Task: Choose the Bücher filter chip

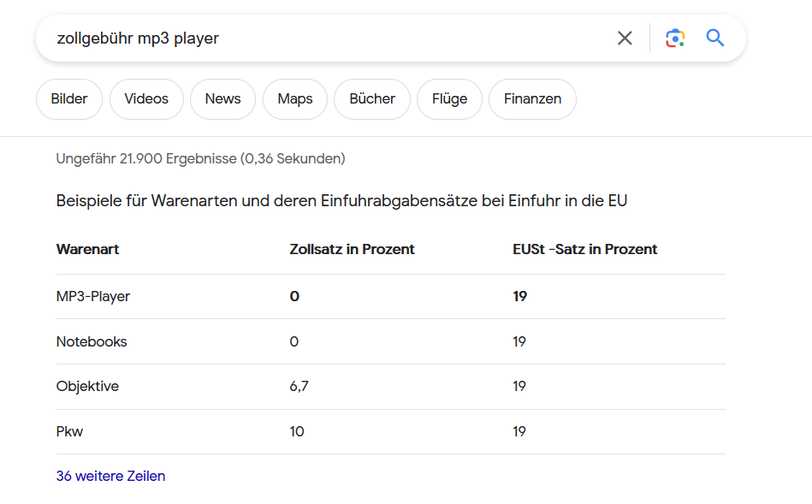Action: point(372,99)
